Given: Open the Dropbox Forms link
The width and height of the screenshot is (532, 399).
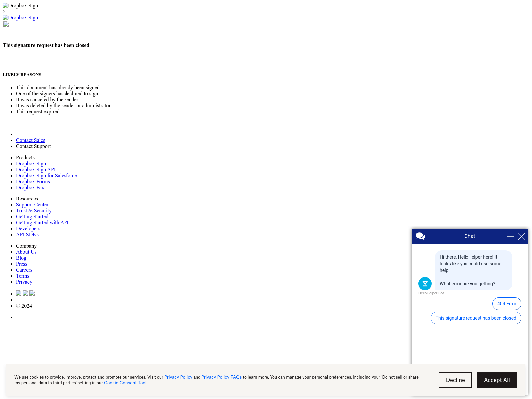Looking at the screenshot, I should pyautogui.click(x=33, y=182).
